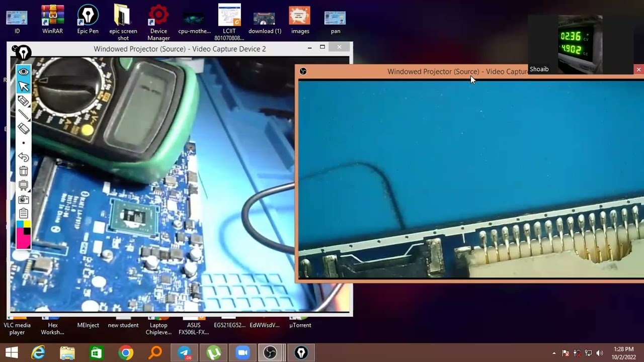Close the Video Capture Device 2 projector window
Screen dimensions: 644x362
click(339, 47)
